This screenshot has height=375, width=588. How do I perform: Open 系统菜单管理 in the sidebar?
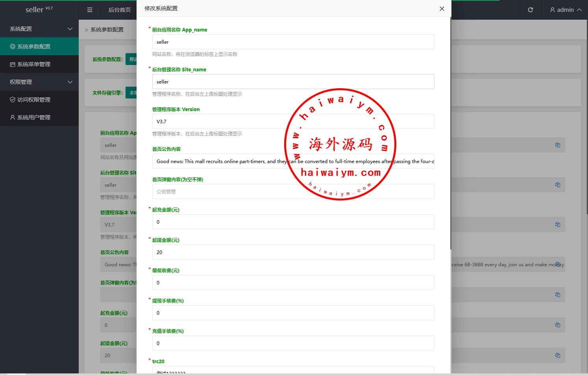coord(39,64)
